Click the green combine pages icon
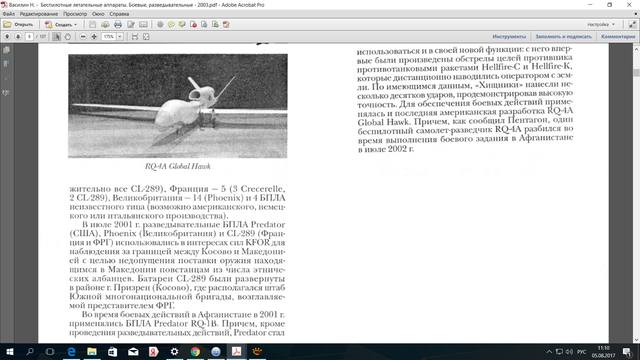 (x=215, y=24)
